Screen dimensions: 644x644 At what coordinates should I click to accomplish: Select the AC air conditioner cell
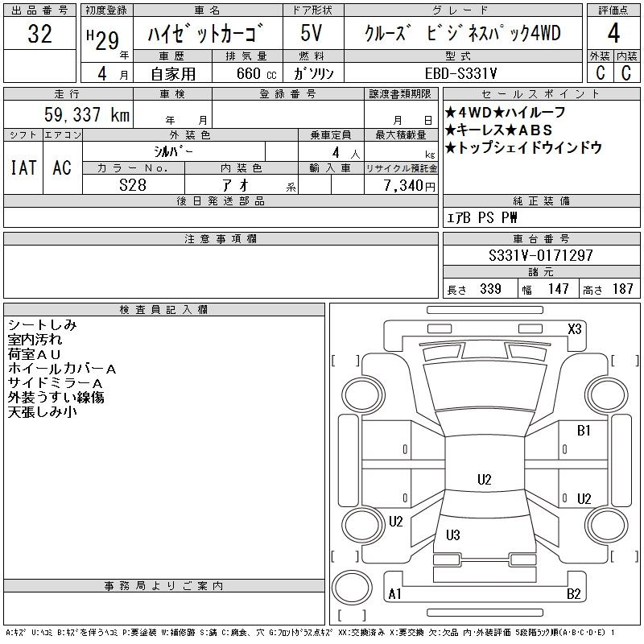[62, 167]
